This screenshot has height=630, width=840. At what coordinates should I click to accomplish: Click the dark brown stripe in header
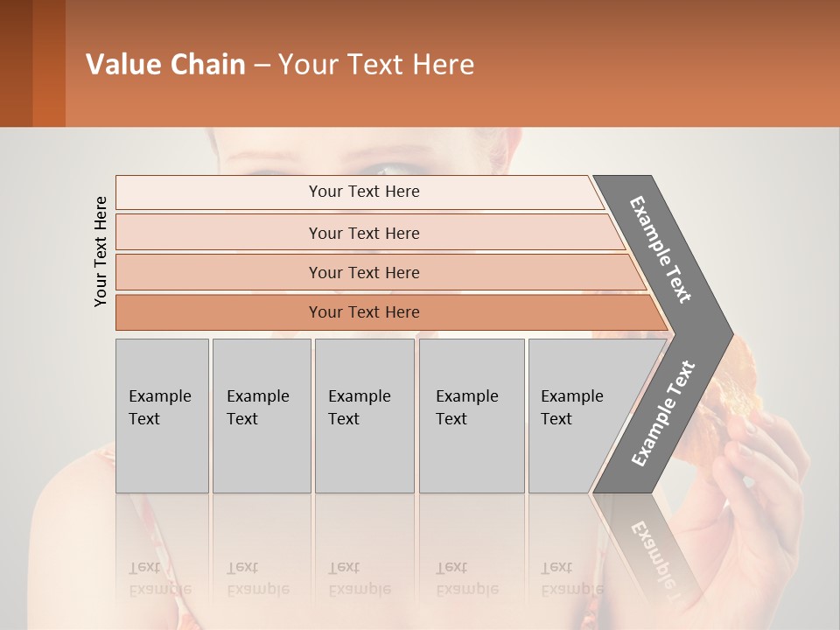(16, 63)
